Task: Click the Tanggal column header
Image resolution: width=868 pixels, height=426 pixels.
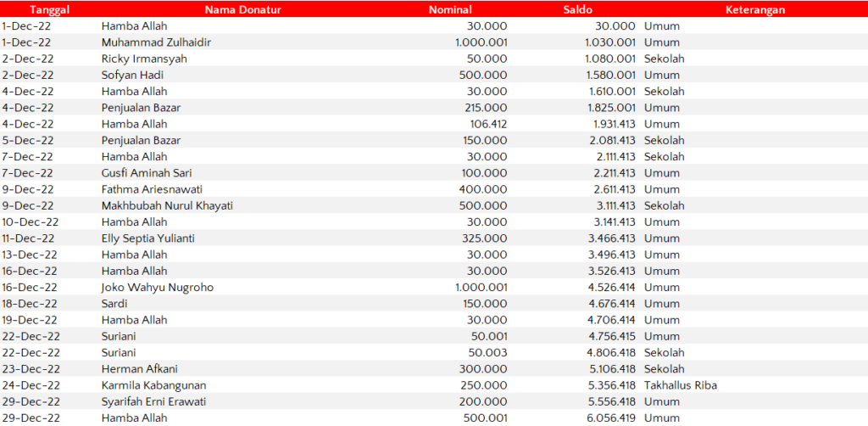Action: [49, 10]
